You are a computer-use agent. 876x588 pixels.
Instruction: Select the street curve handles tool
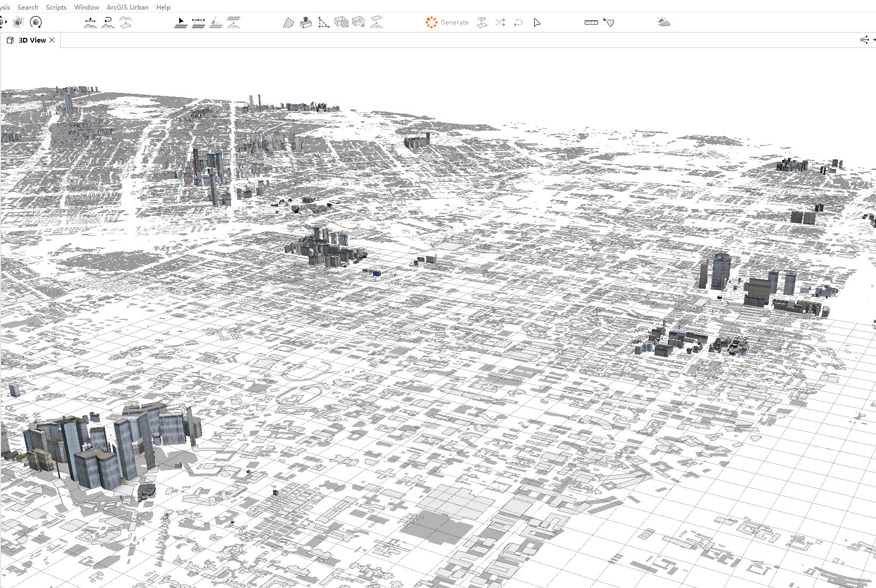click(198, 22)
